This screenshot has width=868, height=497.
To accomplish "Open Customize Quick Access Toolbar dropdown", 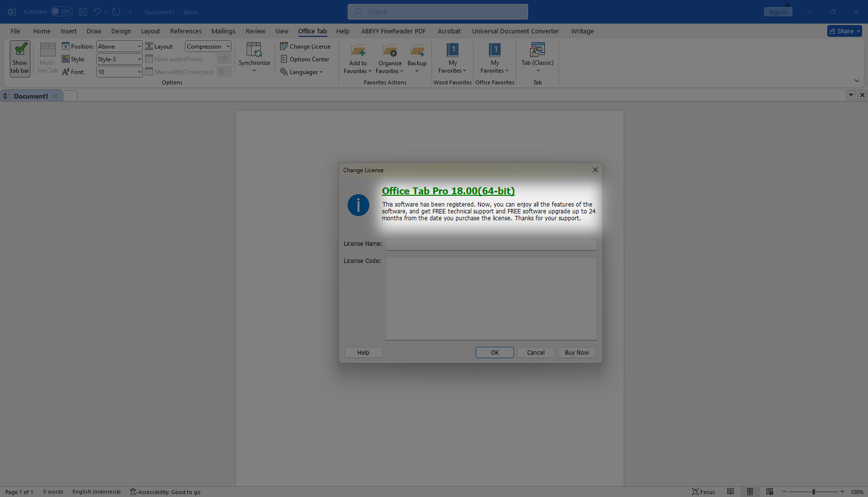I will pyautogui.click(x=130, y=11).
